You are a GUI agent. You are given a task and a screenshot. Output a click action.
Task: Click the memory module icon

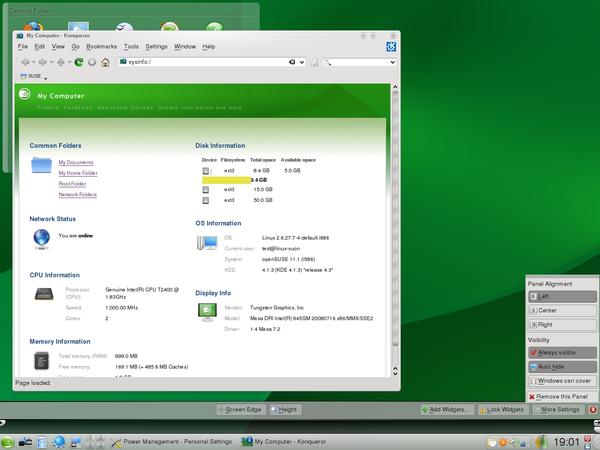pos(41,361)
